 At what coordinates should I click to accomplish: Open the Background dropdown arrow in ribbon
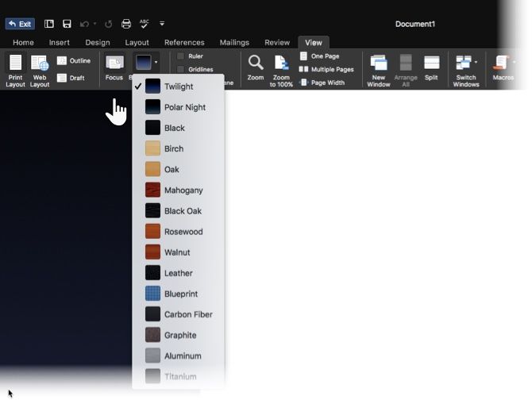pyautogui.click(x=156, y=63)
